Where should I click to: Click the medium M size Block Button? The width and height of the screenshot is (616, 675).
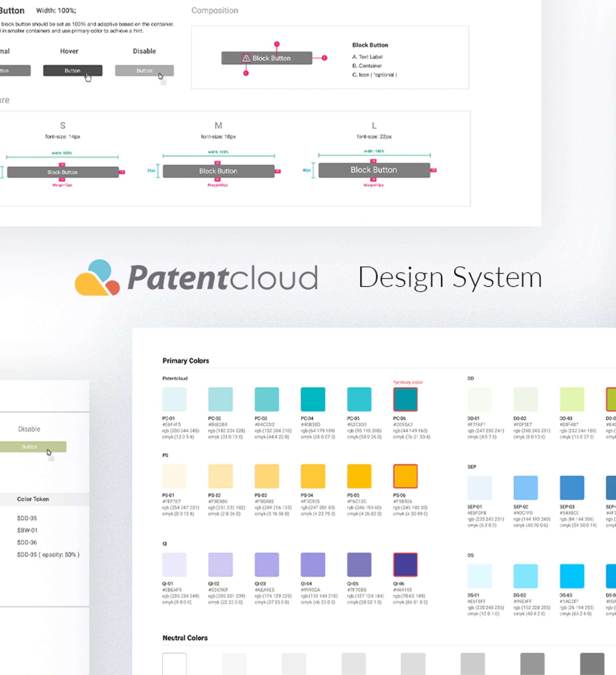tap(218, 171)
